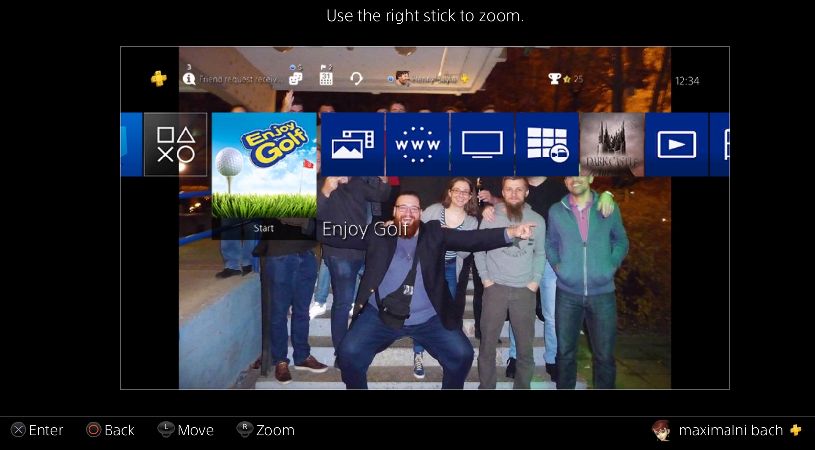Open the Friends icon in top bar
The width and height of the screenshot is (815, 450).
click(x=295, y=78)
